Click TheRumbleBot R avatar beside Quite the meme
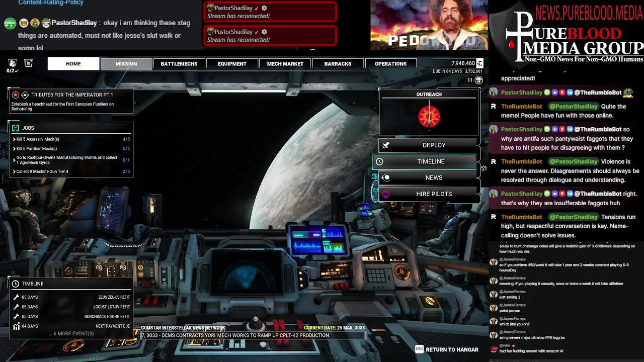 pyautogui.click(x=494, y=107)
